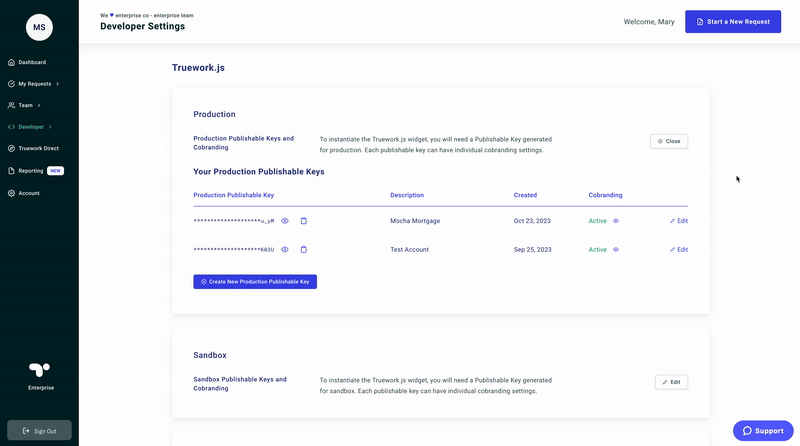Viewport: 800px width, 446px height.
Task: Reveal the Test Account publishable key
Action: tap(285, 250)
